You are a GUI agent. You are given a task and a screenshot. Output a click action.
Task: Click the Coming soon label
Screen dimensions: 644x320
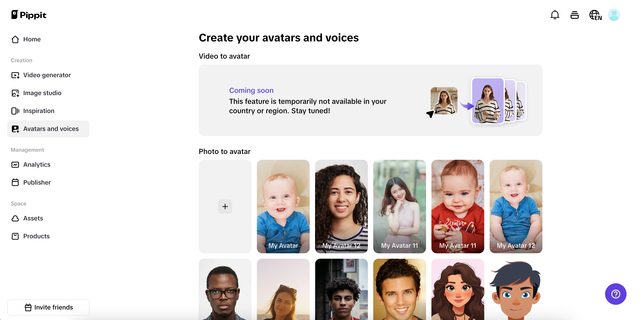251,90
